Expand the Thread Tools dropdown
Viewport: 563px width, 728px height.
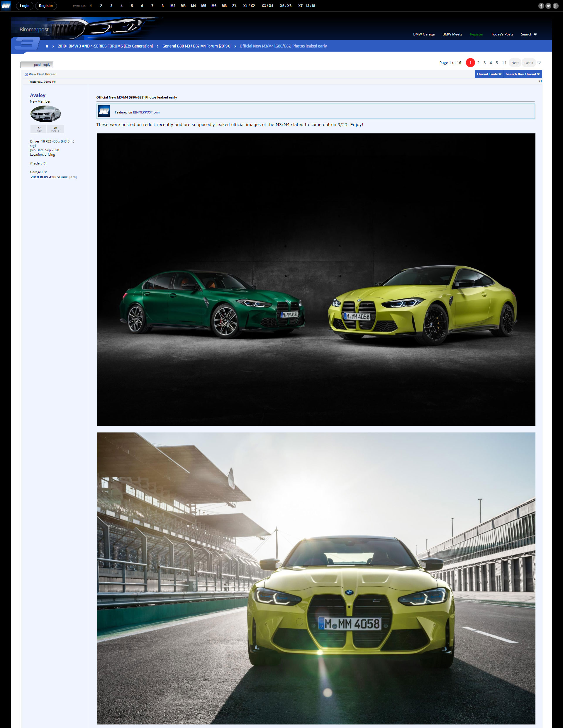(x=489, y=74)
